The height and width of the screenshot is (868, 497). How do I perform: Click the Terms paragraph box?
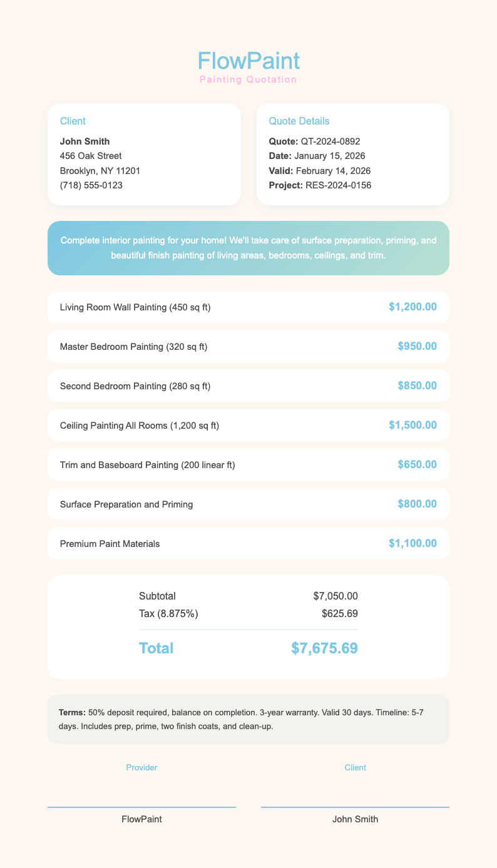coord(248,719)
